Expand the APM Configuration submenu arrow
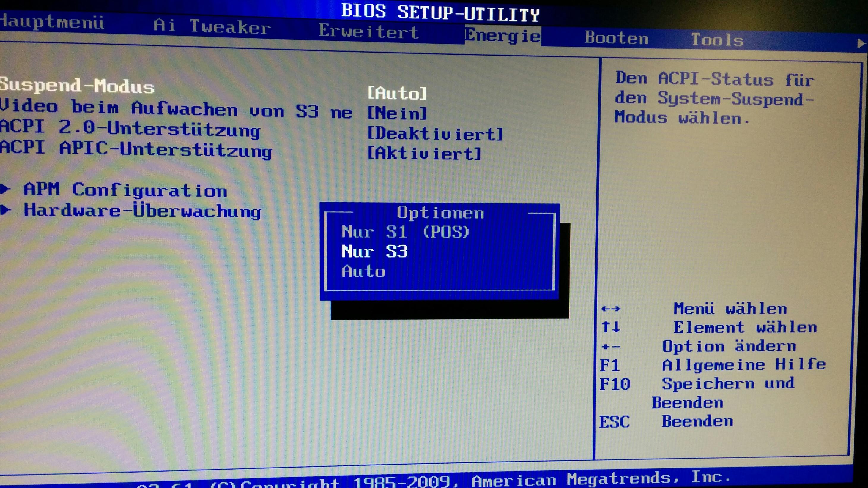This screenshot has width=868, height=488. pos(5,189)
